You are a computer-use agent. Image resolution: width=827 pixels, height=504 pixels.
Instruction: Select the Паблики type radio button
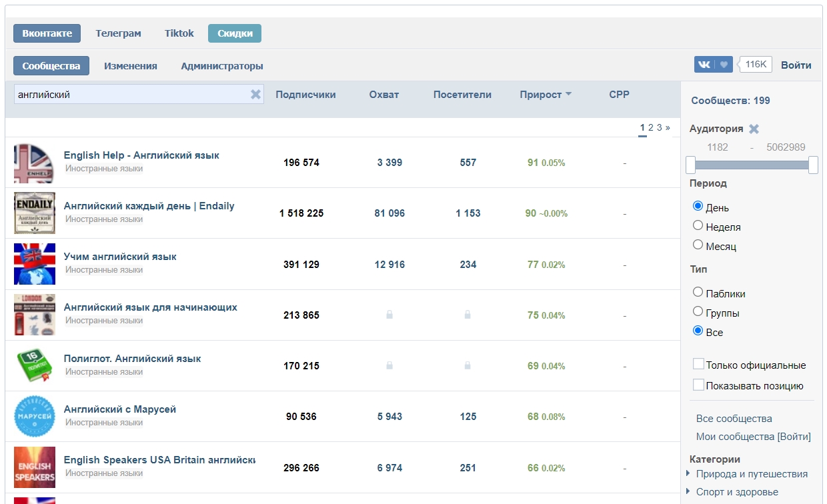coord(698,293)
